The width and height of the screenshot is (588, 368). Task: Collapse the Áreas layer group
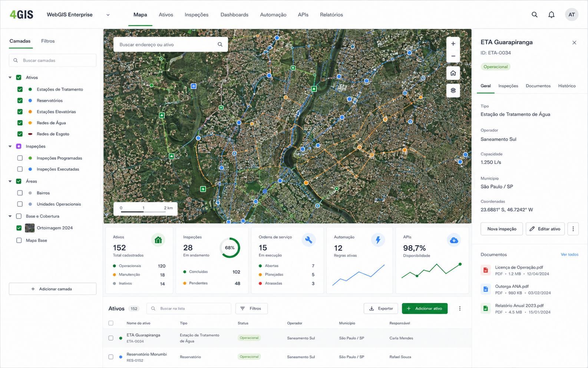tap(10, 181)
